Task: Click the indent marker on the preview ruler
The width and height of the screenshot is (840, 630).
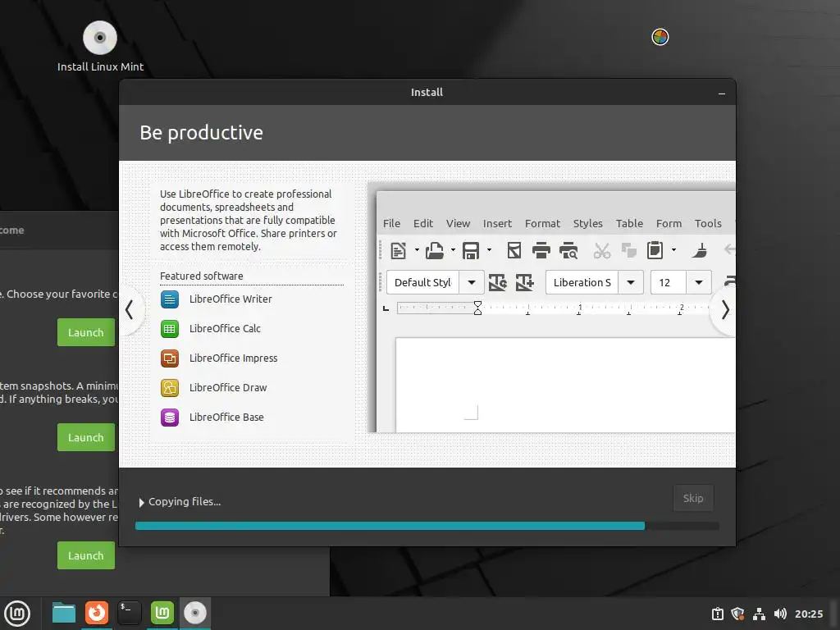Action: click(x=477, y=308)
